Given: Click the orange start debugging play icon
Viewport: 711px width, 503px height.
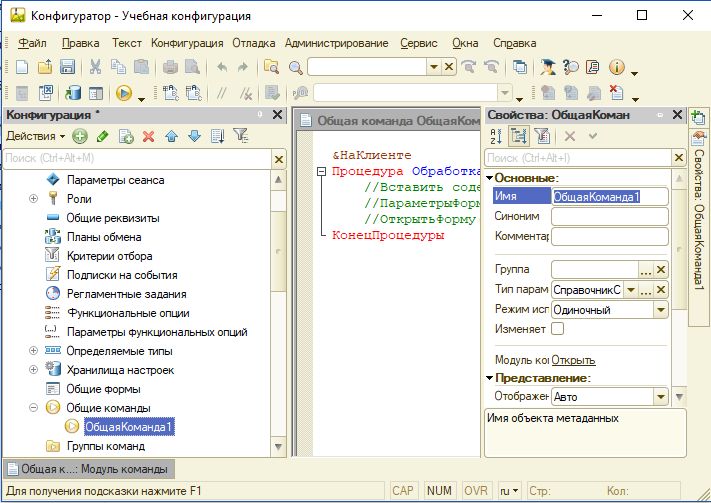Looking at the screenshot, I should [124, 93].
